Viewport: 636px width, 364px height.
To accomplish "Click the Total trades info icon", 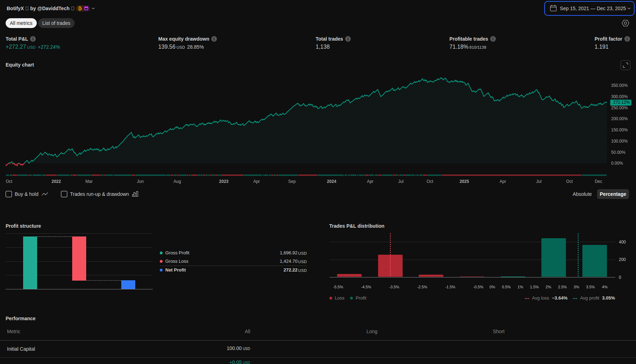I will 348,39.
